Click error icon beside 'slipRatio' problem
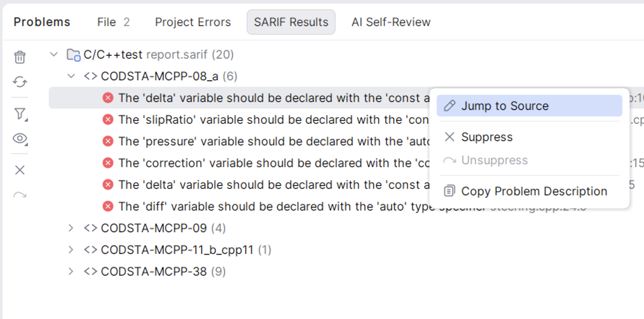Image resolution: width=644 pixels, height=319 pixels. click(108, 119)
